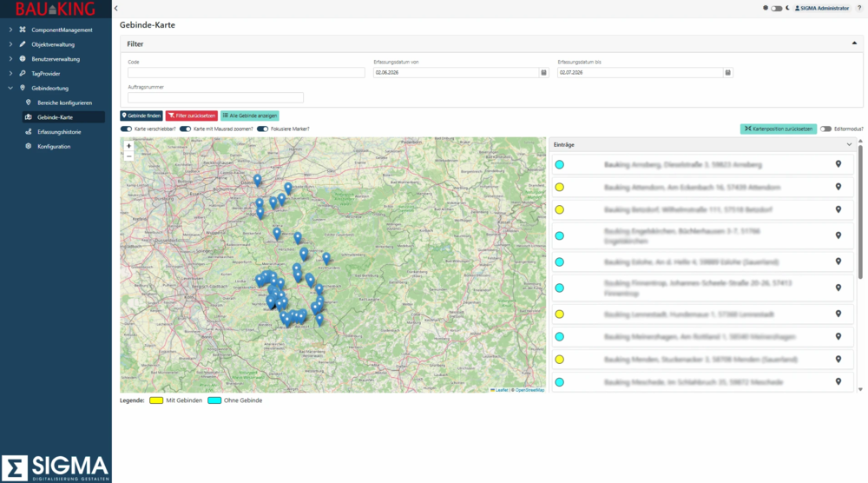Enable the Editormodus switch
868x483 pixels.
[x=826, y=129]
